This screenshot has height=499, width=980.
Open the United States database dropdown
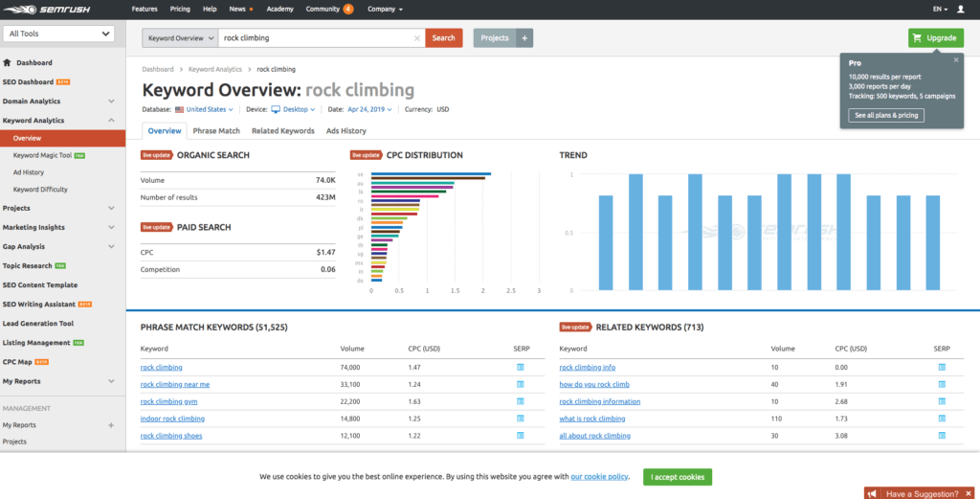point(210,109)
